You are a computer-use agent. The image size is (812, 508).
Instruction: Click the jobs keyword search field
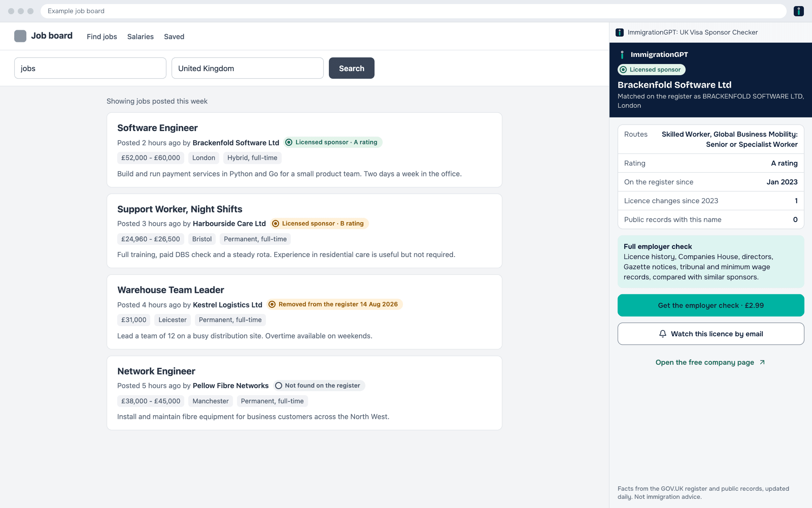click(x=90, y=68)
